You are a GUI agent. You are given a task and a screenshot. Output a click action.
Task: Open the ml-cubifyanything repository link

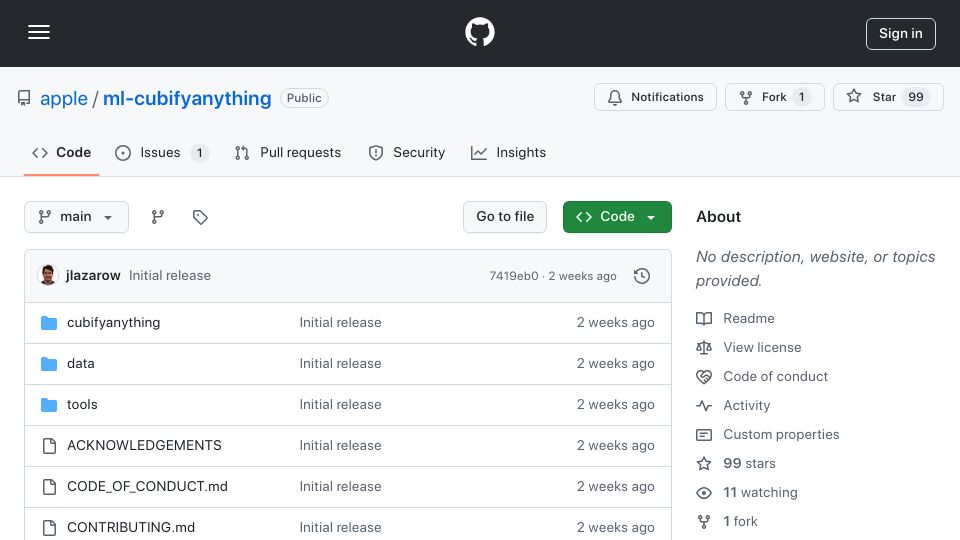pyautogui.click(x=187, y=98)
